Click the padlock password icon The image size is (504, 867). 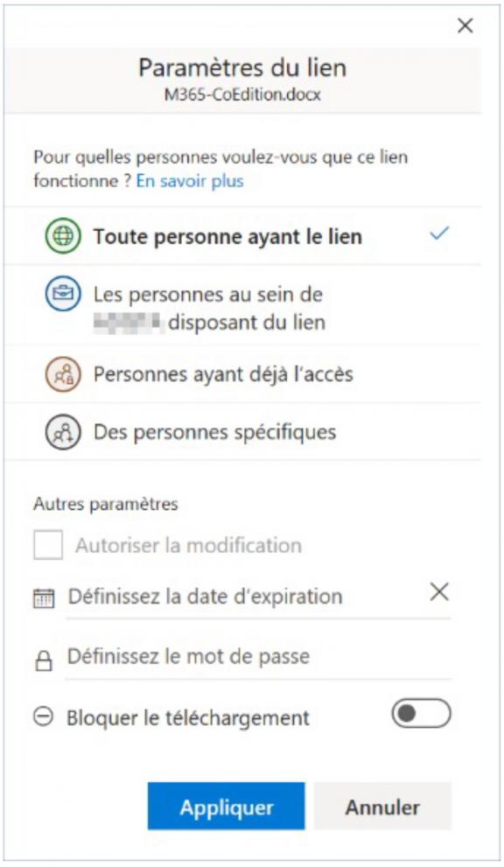(x=44, y=661)
